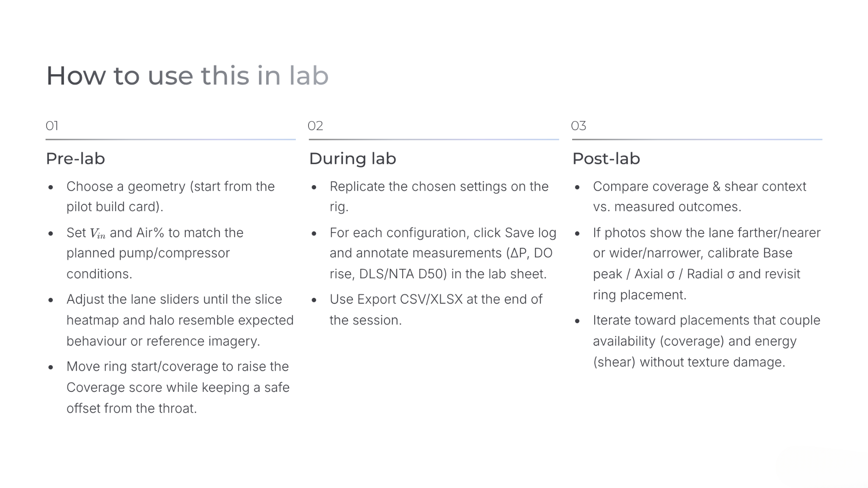Select the step number 02 label

(x=315, y=126)
